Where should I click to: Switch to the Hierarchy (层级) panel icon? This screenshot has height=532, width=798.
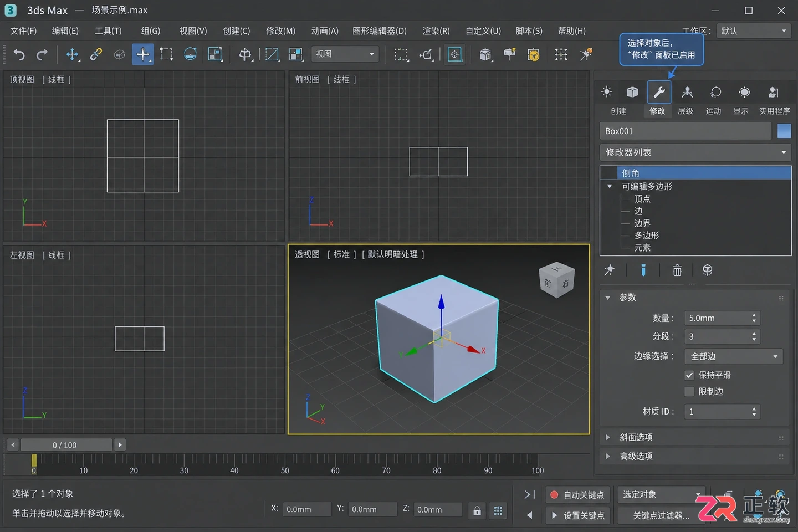click(x=687, y=92)
